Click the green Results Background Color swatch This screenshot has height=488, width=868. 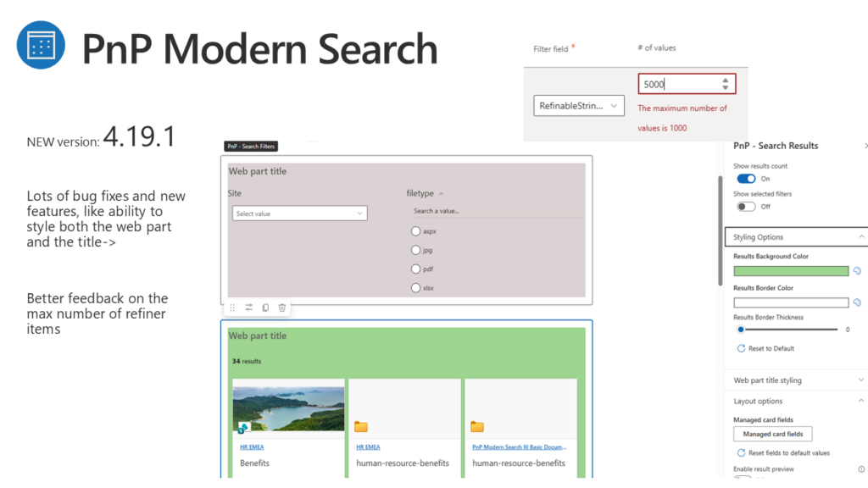point(791,271)
